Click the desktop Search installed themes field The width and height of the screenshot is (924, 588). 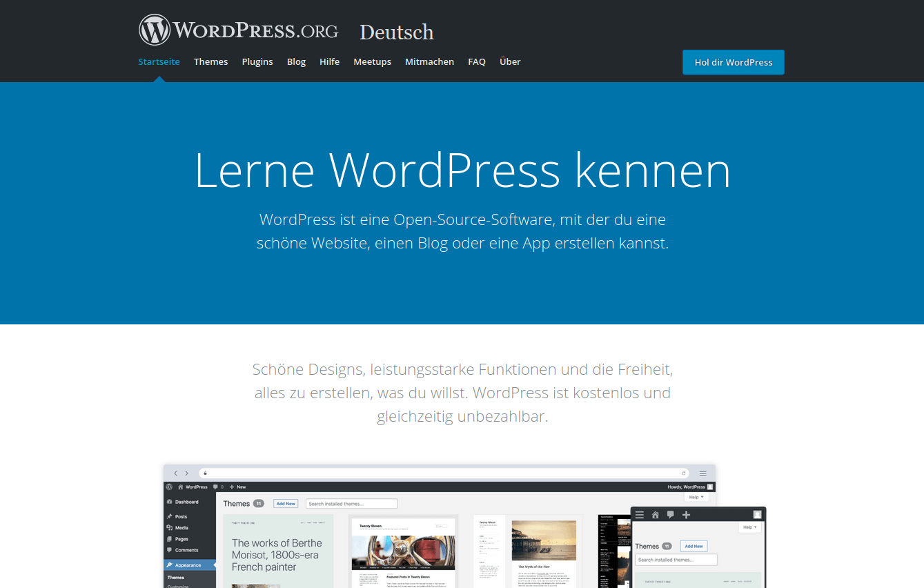click(x=352, y=504)
